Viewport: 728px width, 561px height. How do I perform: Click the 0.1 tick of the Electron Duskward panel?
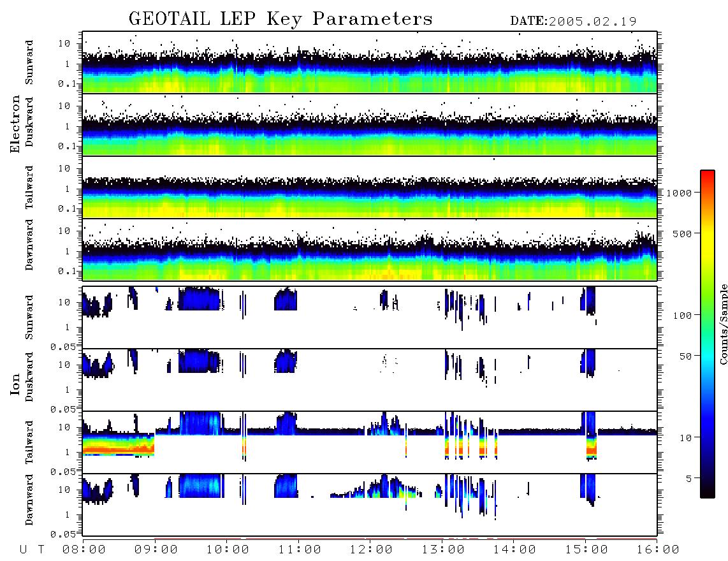click(67, 146)
